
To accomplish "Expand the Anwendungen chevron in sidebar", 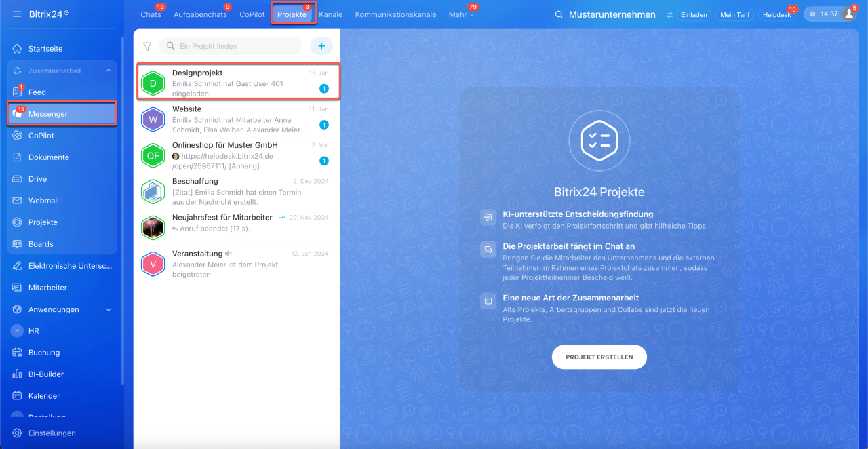I will coord(108,309).
